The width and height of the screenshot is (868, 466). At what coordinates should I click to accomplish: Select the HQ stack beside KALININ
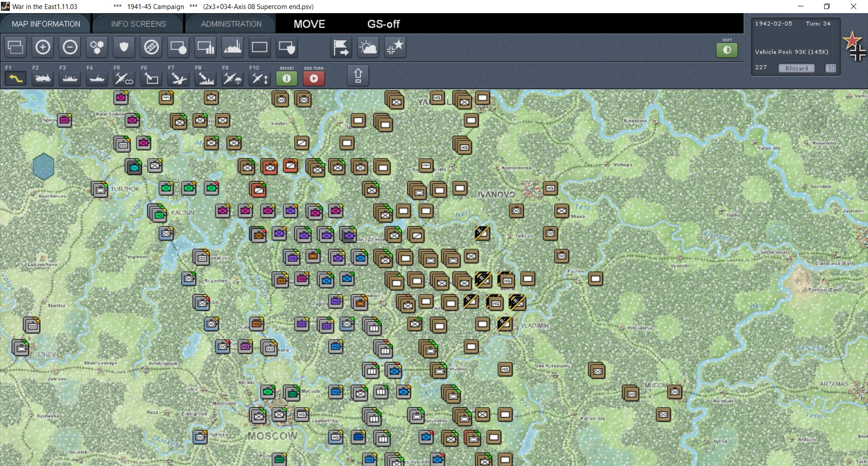coord(157,213)
